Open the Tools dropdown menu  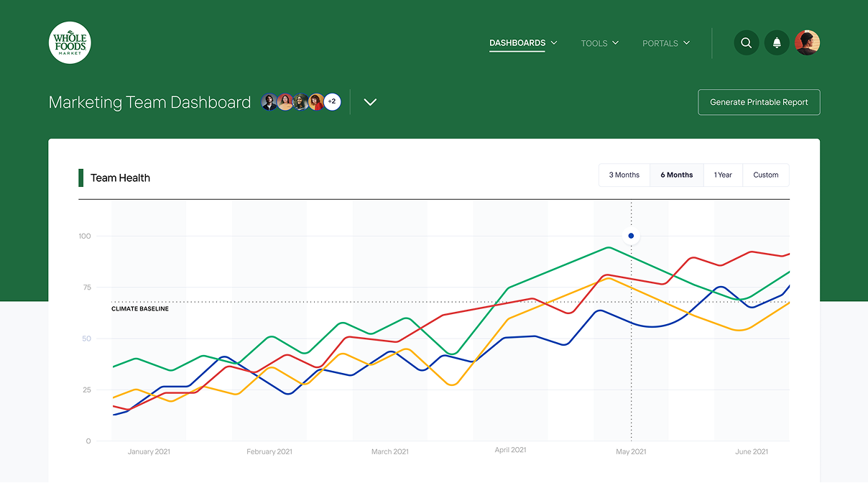pyautogui.click(x=599, y=43)
